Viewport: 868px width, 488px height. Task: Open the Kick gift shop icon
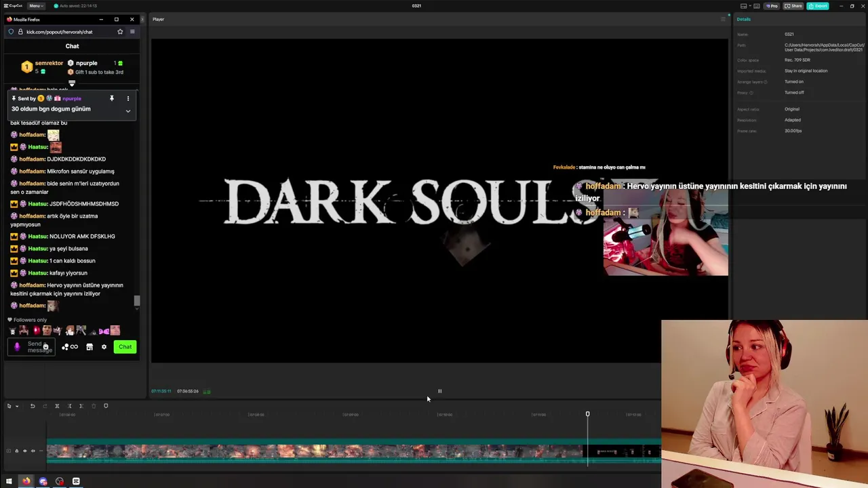coord(89,347)
